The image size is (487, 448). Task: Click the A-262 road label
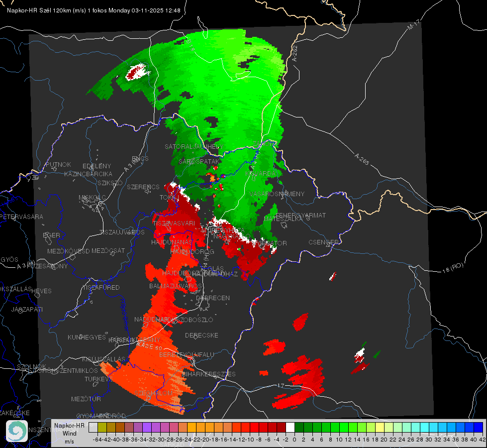[x=295, y=53]
